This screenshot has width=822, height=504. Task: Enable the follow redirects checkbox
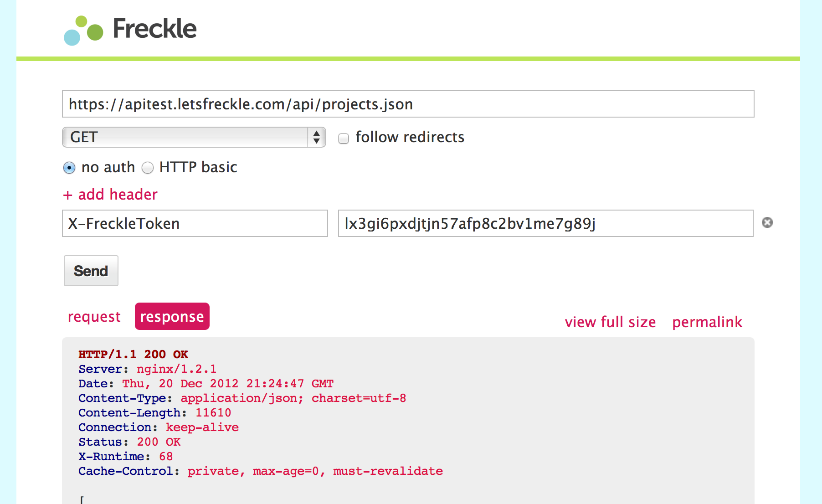click(344, 138)
